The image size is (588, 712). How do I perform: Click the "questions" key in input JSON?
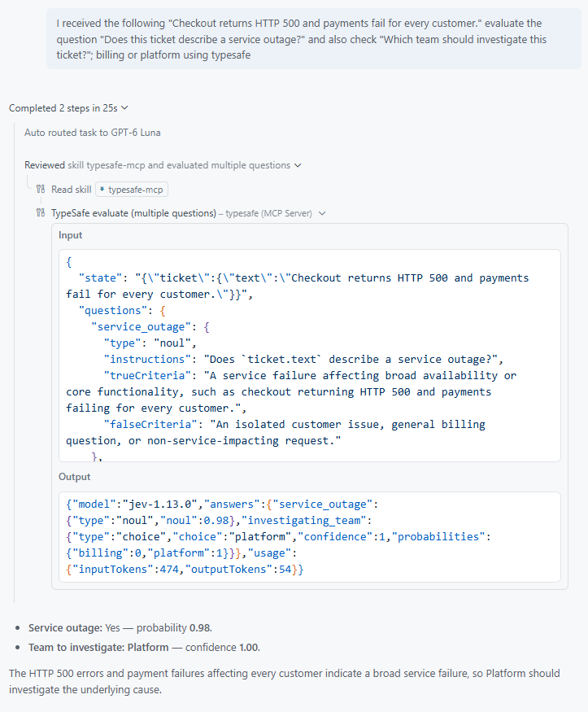click(113, 311)
